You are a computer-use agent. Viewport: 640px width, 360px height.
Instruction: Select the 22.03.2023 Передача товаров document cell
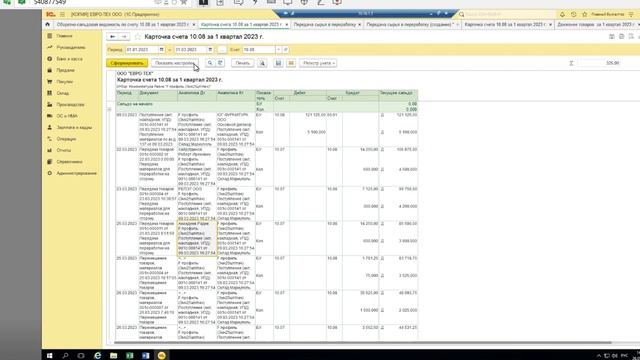pyautogui.click(x=158, y=167)
